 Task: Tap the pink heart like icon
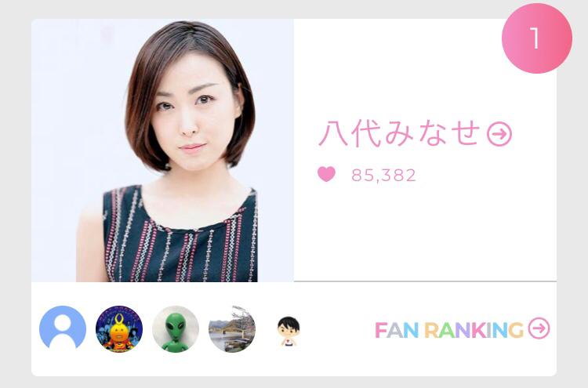326,174
